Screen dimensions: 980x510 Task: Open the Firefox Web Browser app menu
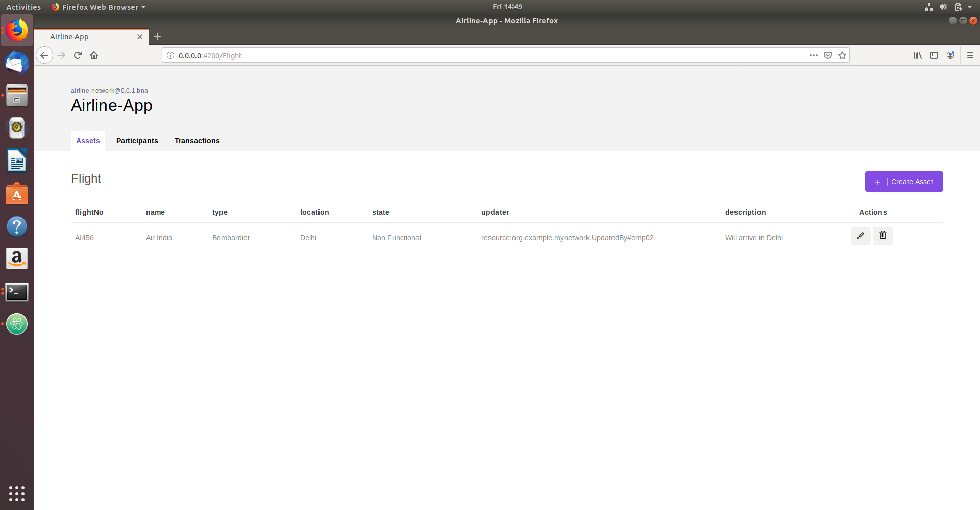(x=98, y=7)
